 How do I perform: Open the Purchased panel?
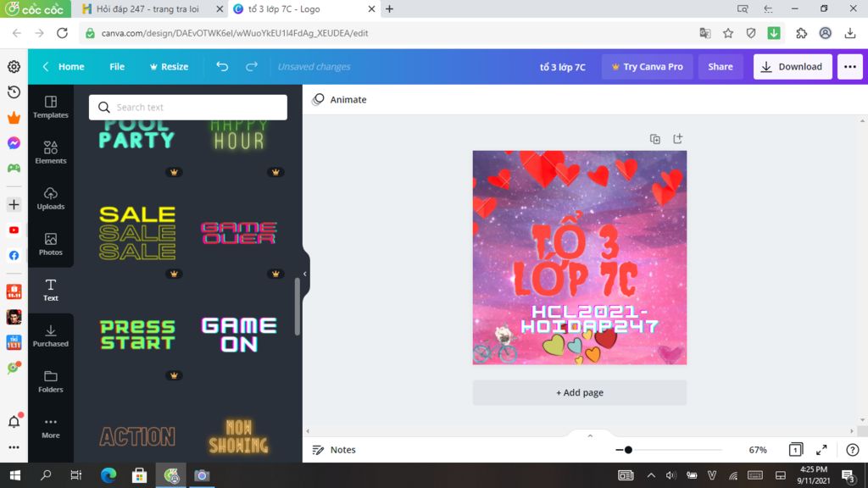point(50,335)
